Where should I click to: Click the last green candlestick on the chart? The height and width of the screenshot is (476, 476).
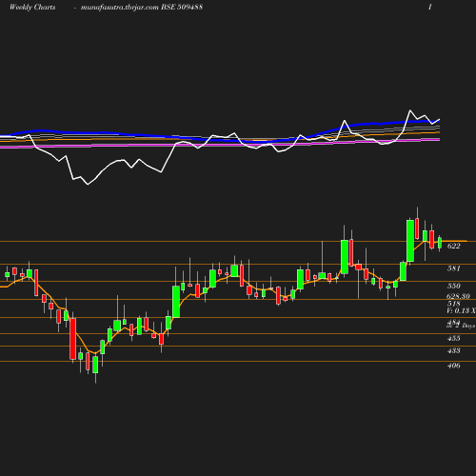[x=440, y=243]
